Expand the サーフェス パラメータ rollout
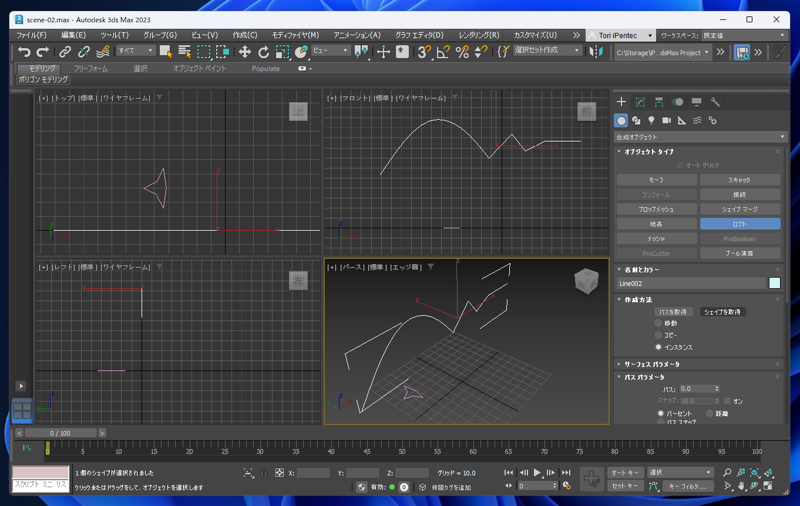 (652, 364)
